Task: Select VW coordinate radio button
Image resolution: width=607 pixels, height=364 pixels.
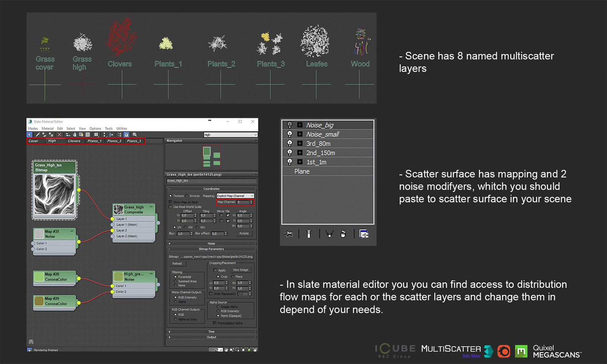Action: 186,227
